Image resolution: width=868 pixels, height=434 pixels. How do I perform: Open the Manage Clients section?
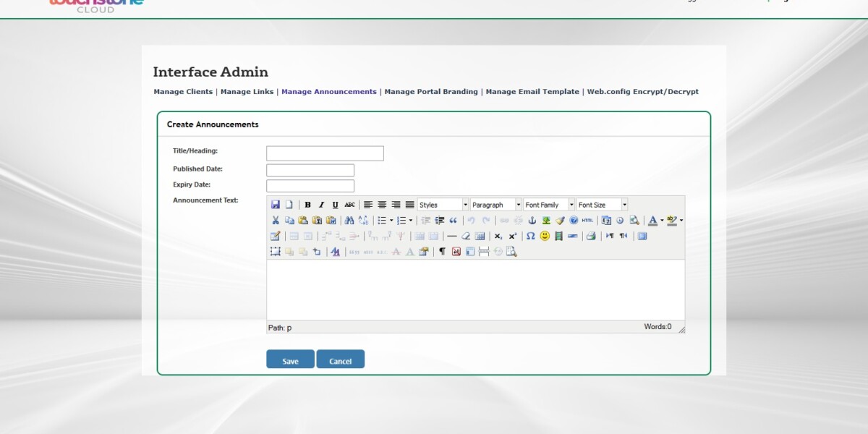183,92
